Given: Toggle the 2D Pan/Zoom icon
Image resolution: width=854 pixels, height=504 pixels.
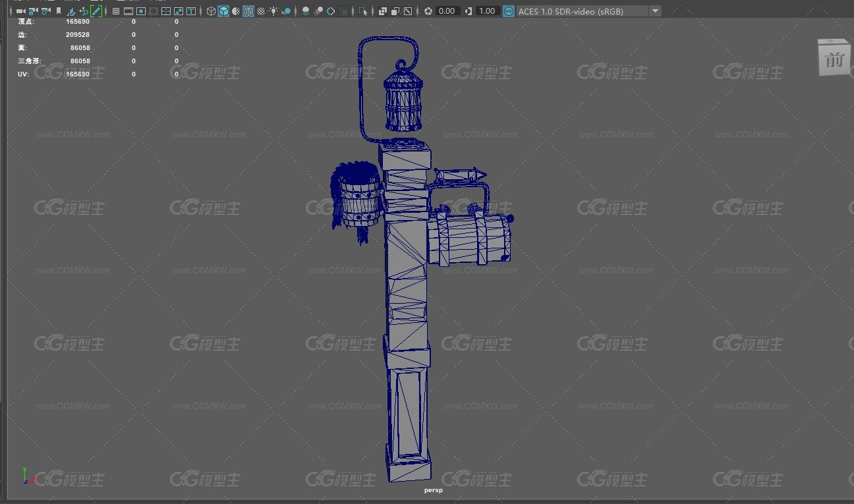Looking at the screenshot, I should pyautogui.click(x=84, y=11).
